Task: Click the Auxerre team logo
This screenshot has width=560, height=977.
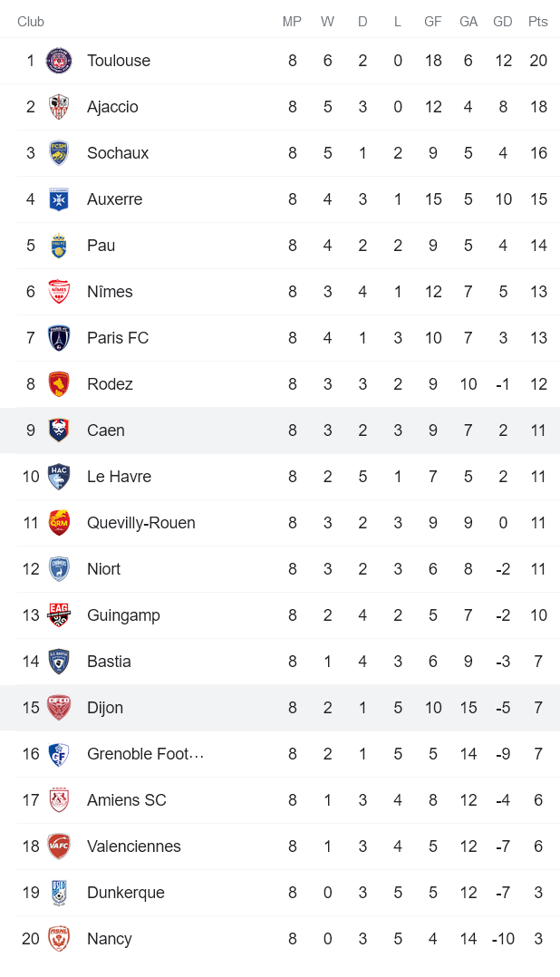Action: tap(58, 198)
